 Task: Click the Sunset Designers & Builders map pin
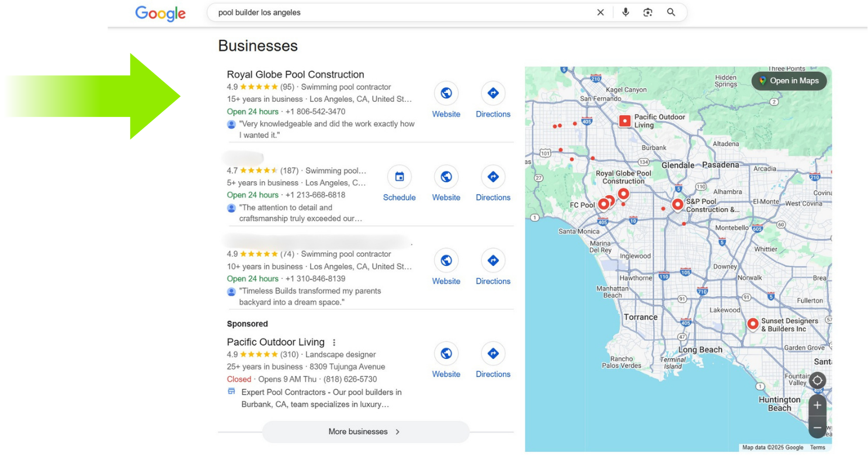click(x=753, y=323)
